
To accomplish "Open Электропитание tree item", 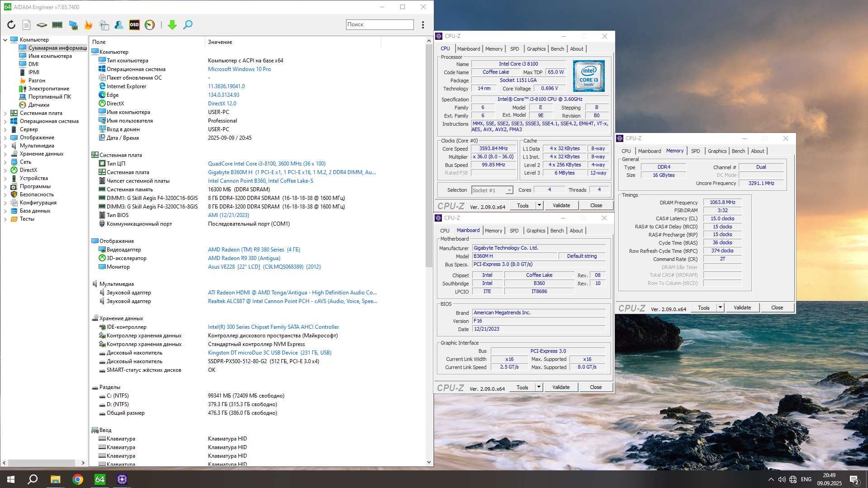I will (44, 89).
